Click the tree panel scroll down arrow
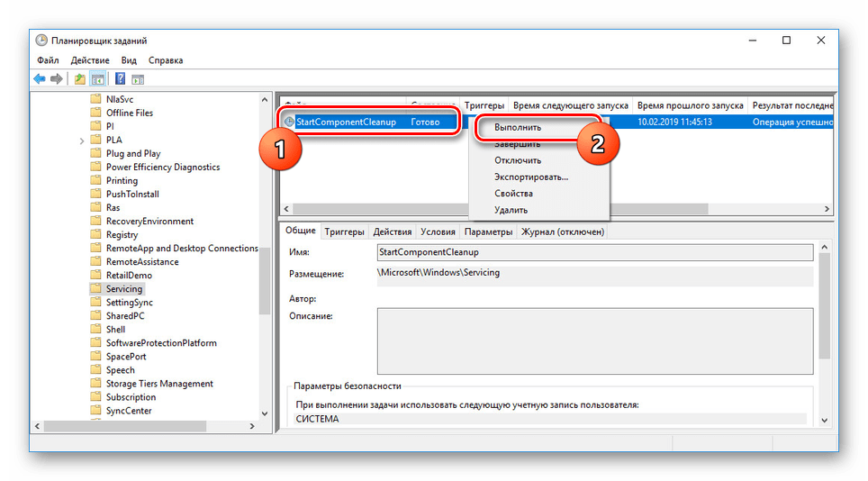 [265, 413]
